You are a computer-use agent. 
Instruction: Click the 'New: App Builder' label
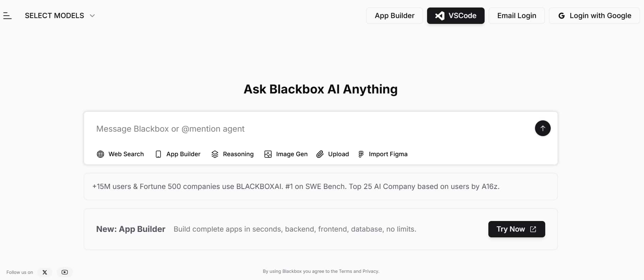(x=131, y=229)
